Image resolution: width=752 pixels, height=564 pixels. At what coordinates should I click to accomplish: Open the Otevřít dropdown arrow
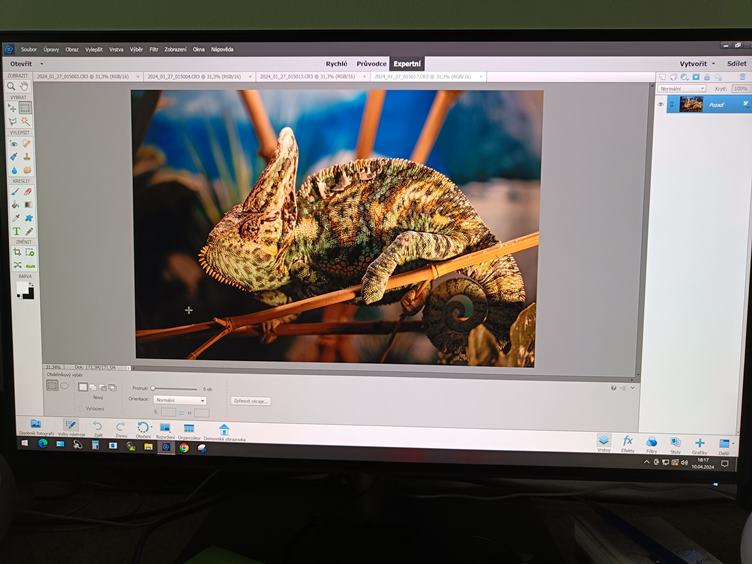coord(42,64)
